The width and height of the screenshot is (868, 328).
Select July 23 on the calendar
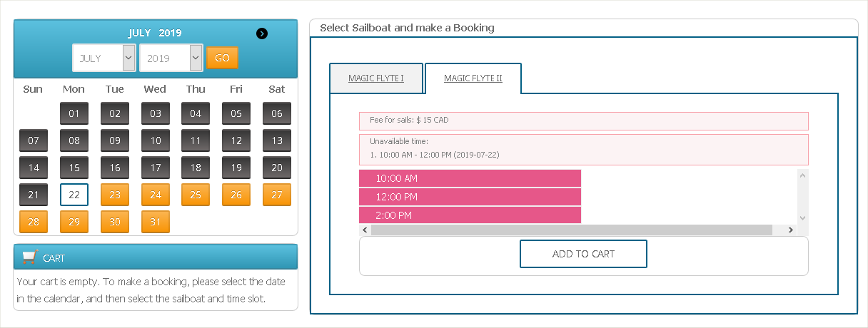[x=115, y=195]
